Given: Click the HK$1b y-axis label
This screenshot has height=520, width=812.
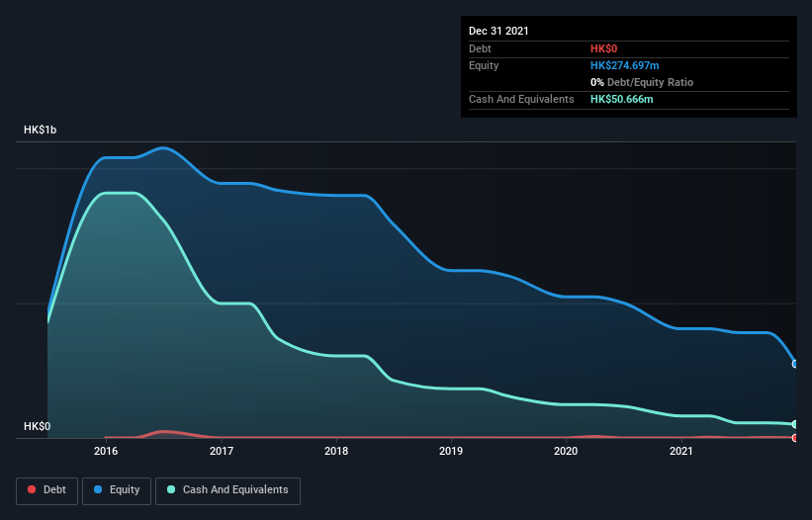Looking at the screenshot, I should click(40, 130).
